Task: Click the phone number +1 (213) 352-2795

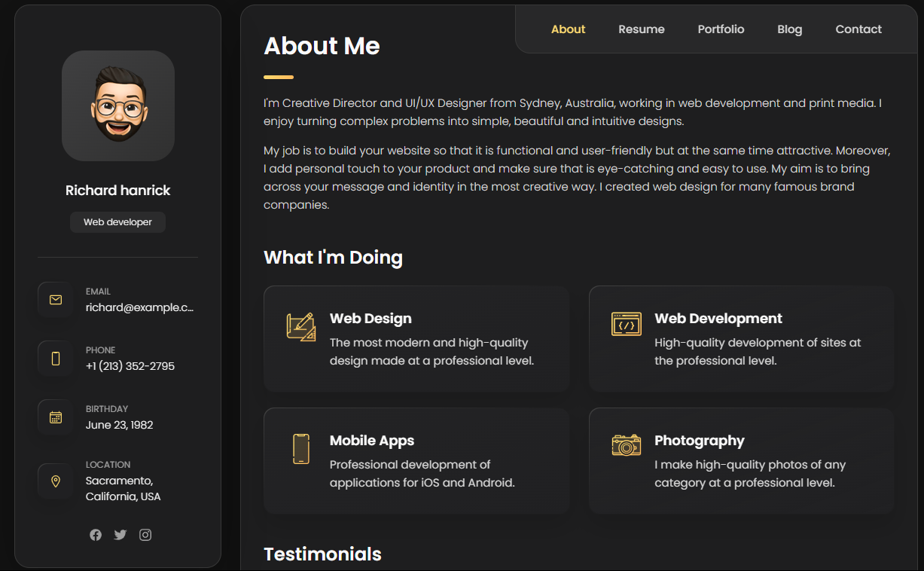Action: [x=130, y=366]
